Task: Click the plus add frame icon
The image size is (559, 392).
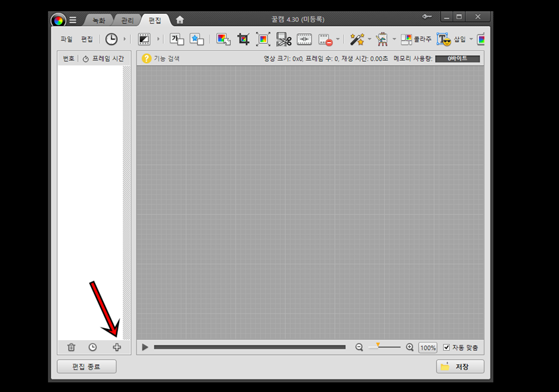Action: click(x=116, y=347)
